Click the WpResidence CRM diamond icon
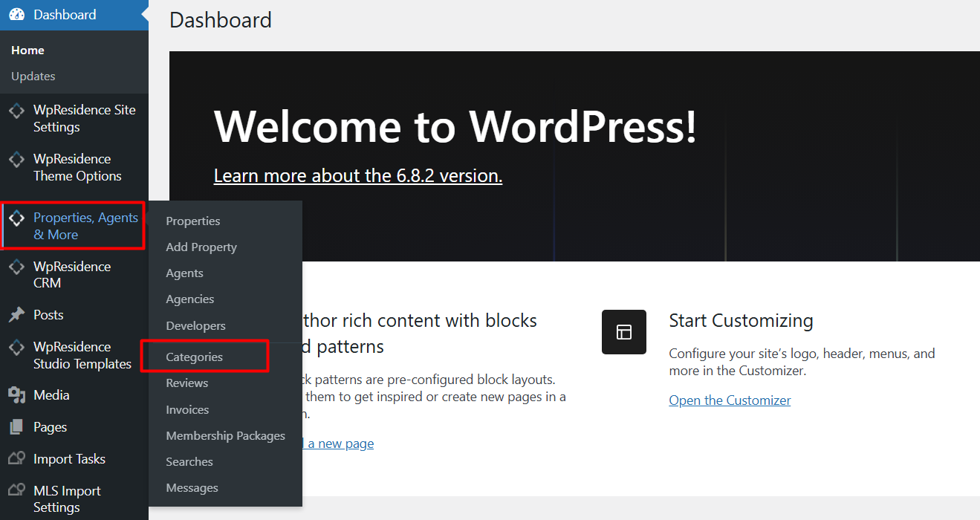The image size is (980, 520). pyautogui.click(x=16, y=267)
